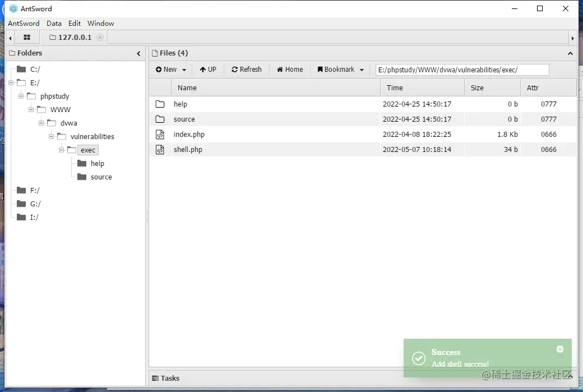
Task: Select the source subfolder in the tree
Action: point(101,177)
